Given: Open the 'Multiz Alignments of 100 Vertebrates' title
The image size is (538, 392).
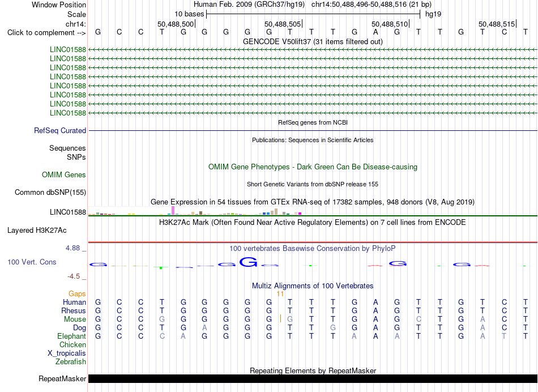Looking at the screenshot, I should click(313, 286).
